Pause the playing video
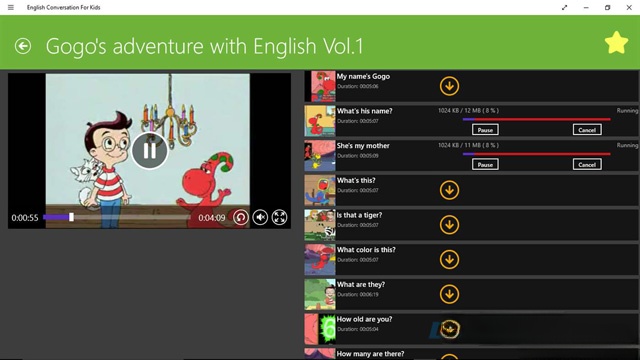The width and height of the screenshot is (640, 360). (x=149, y=151)
